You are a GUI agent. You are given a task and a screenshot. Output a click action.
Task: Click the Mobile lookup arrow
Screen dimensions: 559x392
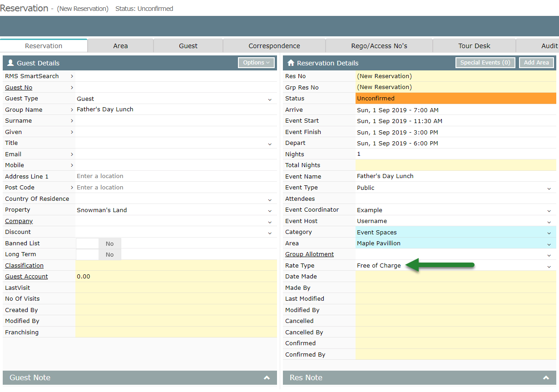72,165
